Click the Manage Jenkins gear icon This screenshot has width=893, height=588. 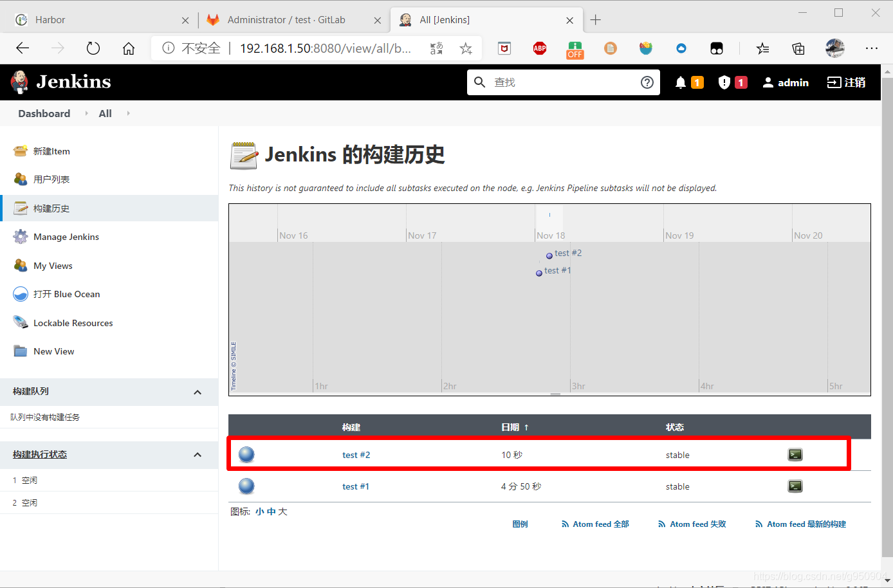pos(21,237)
